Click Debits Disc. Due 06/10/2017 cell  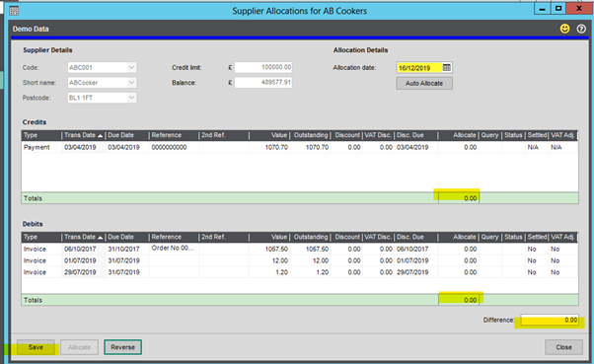tap(416, 250)
